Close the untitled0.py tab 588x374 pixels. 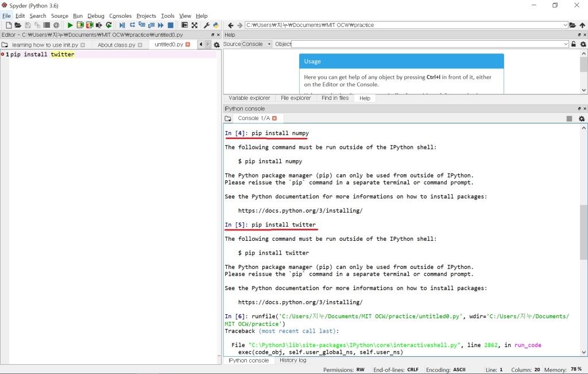pyautogui.click(x=188, y=44)
